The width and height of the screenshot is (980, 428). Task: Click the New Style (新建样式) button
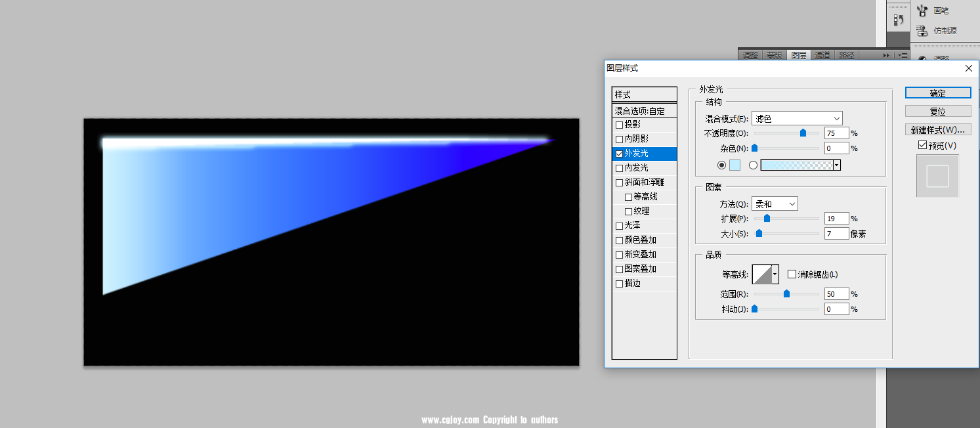click(x=938, y=129)
